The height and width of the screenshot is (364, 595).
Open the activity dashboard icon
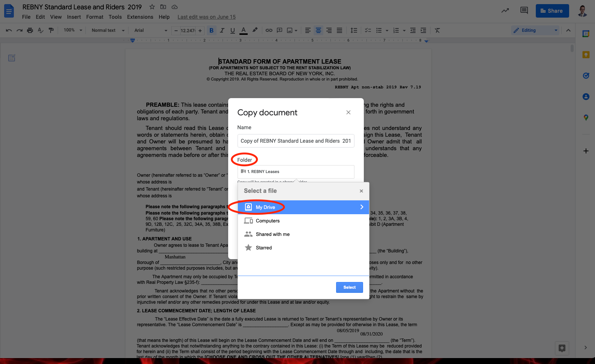point(505,10)
